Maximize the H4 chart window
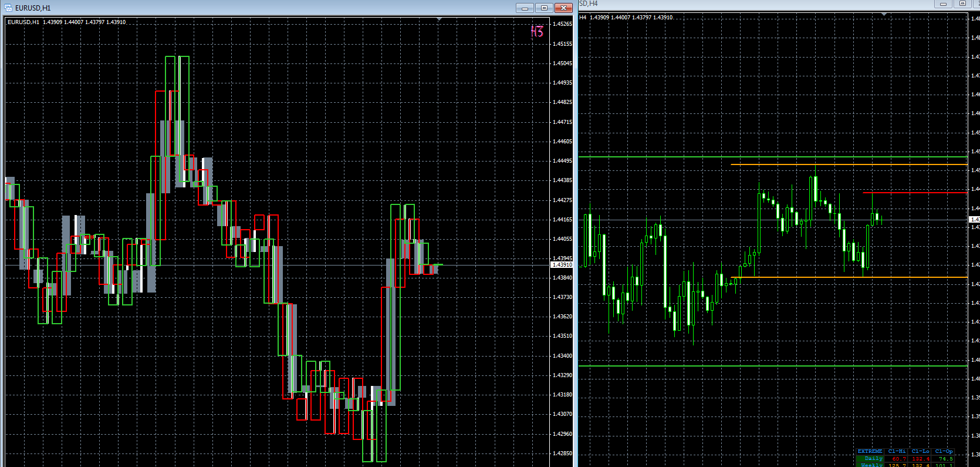 point(963,4)
